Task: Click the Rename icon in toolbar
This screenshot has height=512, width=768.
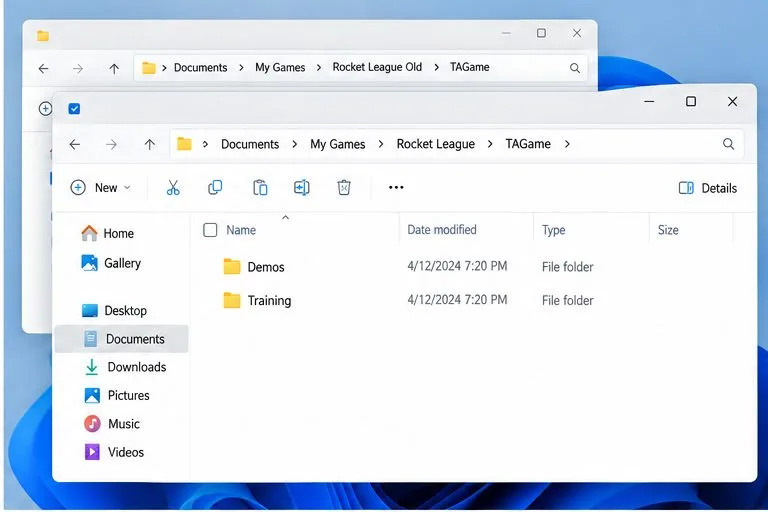Action: click(302, 188)
